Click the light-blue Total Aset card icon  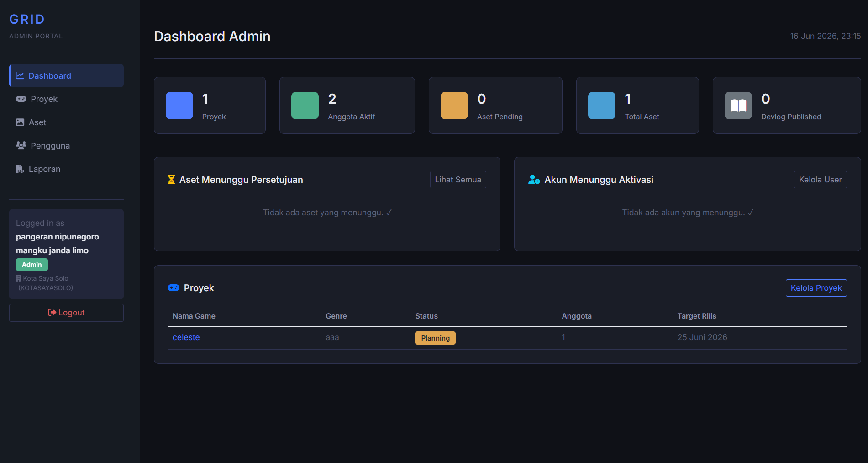602,106
